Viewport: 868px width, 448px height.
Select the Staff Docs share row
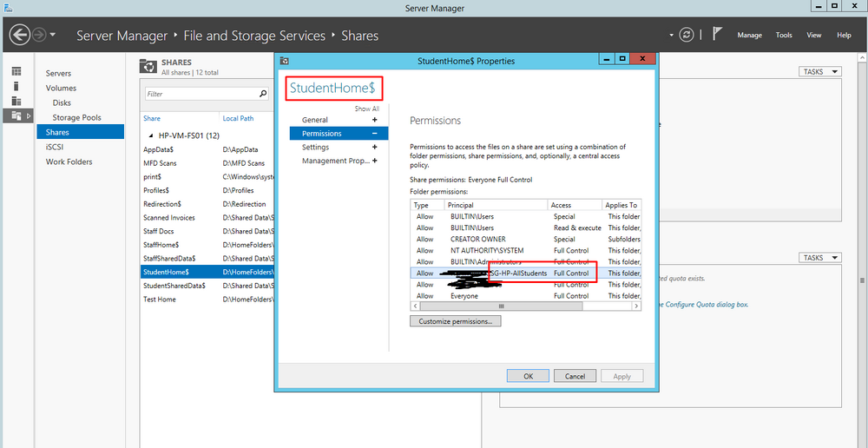(207, 232)
